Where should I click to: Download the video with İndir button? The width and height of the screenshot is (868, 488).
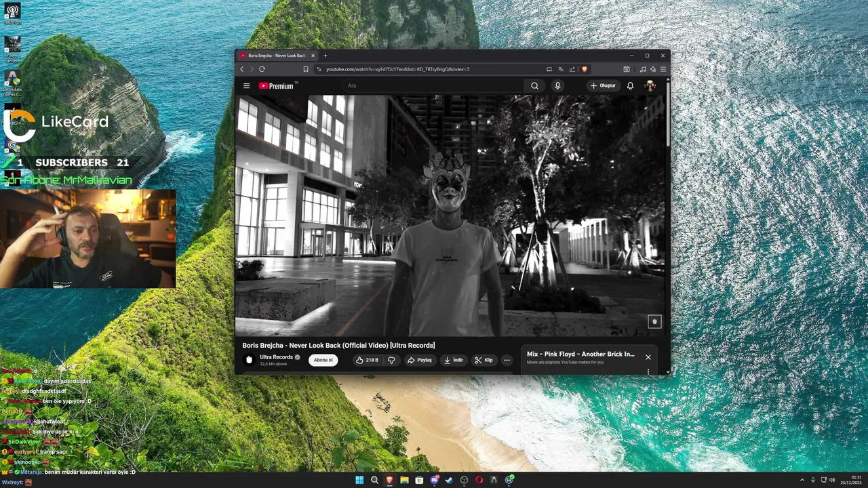[x=453, y=360]
